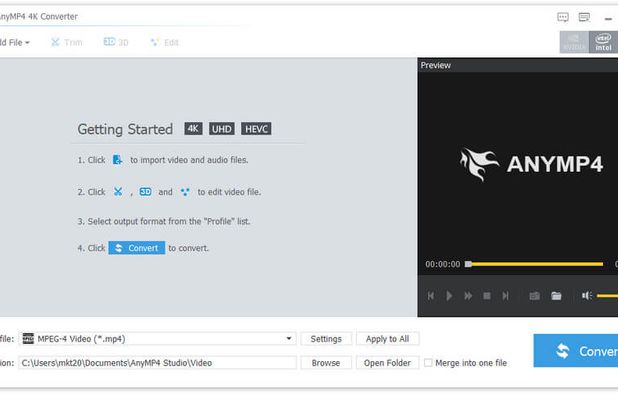Click the UHD badge
The image size is (618, 394).
coord(222,128)
